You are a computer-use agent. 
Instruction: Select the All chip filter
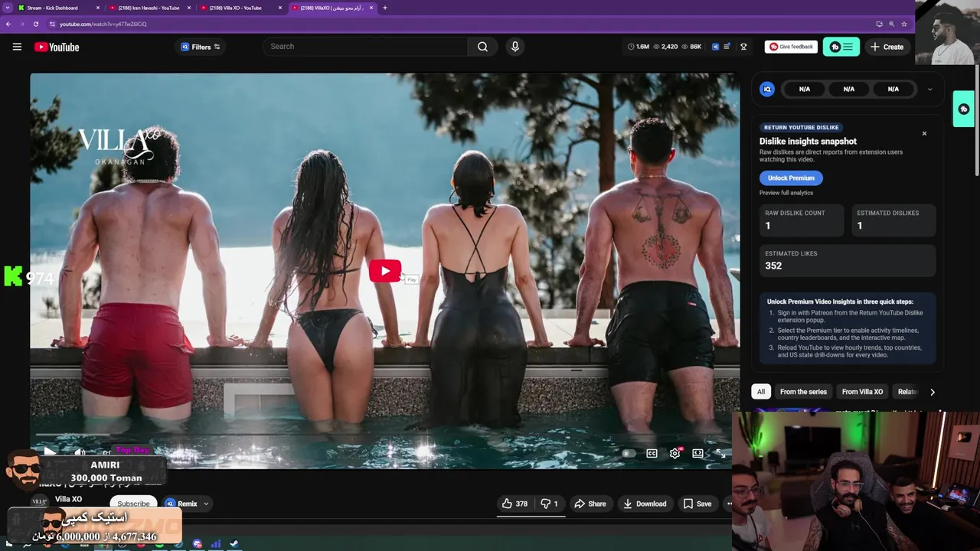[761, 392]
